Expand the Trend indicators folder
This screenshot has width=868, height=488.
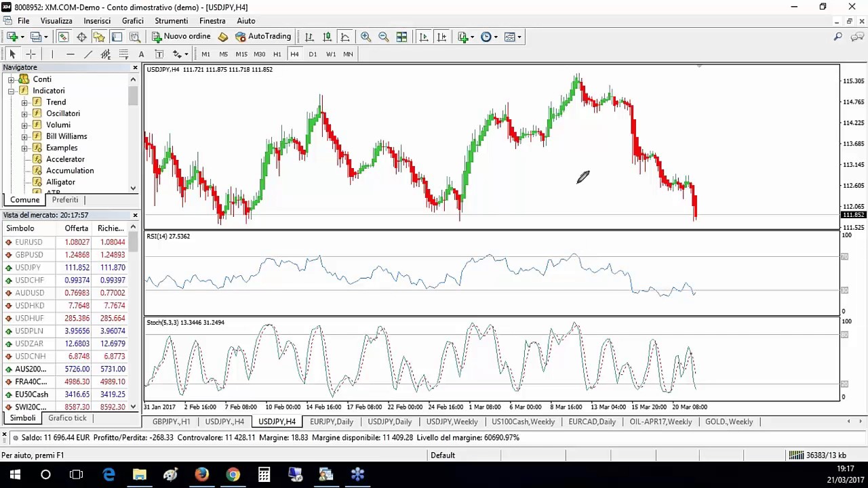click(24, 102)
